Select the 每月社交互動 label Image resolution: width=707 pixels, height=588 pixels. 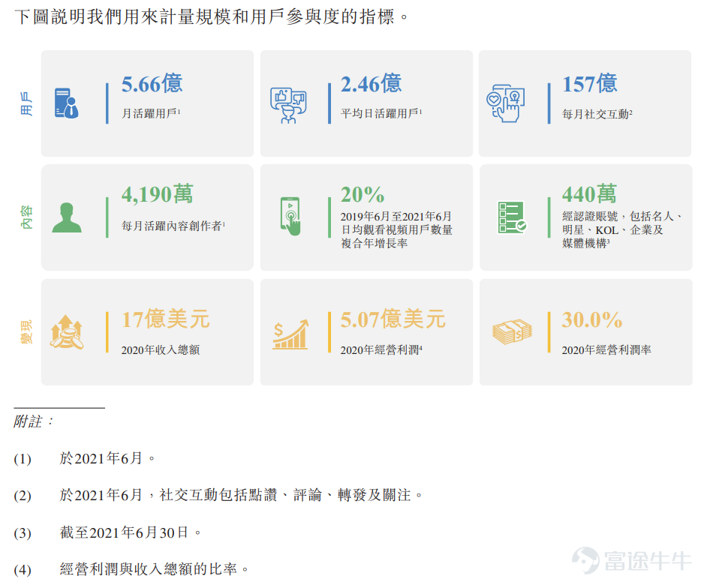point(597,114)
